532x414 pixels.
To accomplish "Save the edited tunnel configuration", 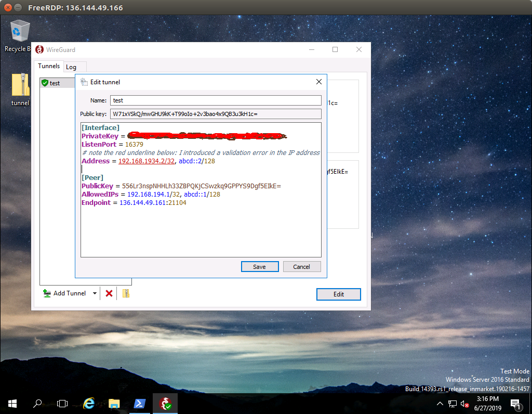I will (259, 267).
